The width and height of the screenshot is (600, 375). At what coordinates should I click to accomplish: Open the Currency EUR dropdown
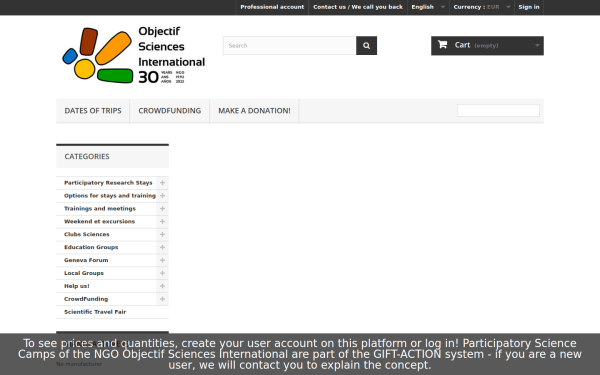tap(481, 7)
